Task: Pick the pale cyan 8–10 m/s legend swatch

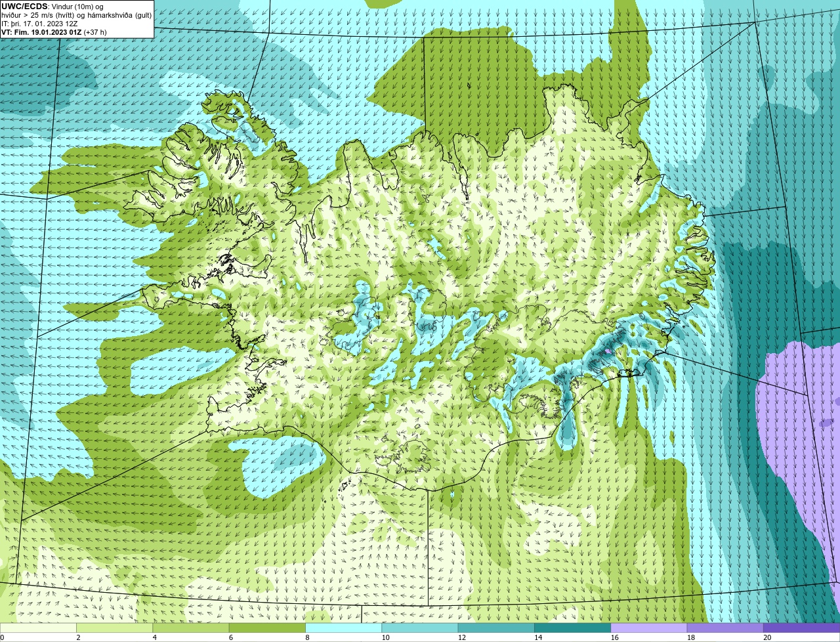Action: tap(343, 628)
